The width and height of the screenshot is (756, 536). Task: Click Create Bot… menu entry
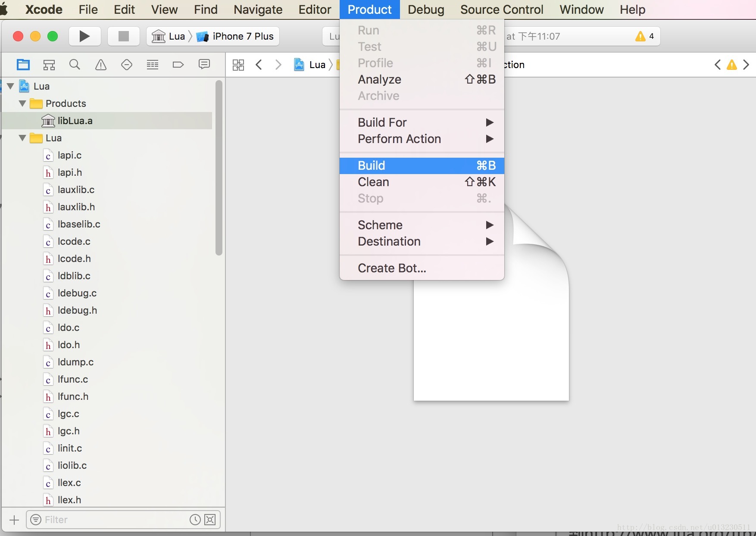click(391, 268)
